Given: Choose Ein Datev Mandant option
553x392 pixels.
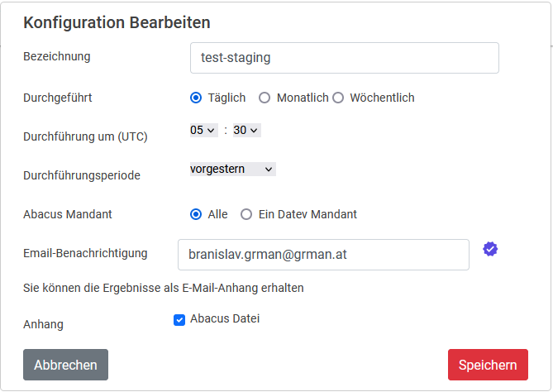Looking at the screenshot, I should [246, 214].
